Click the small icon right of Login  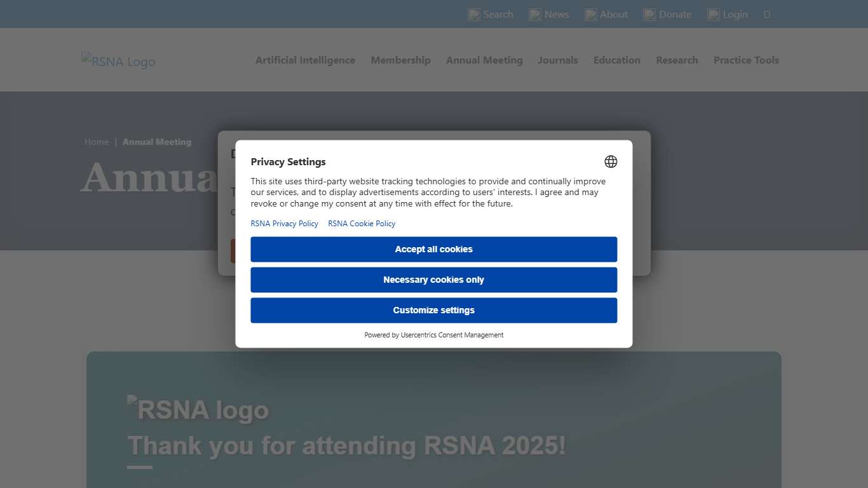pos(766,14)
